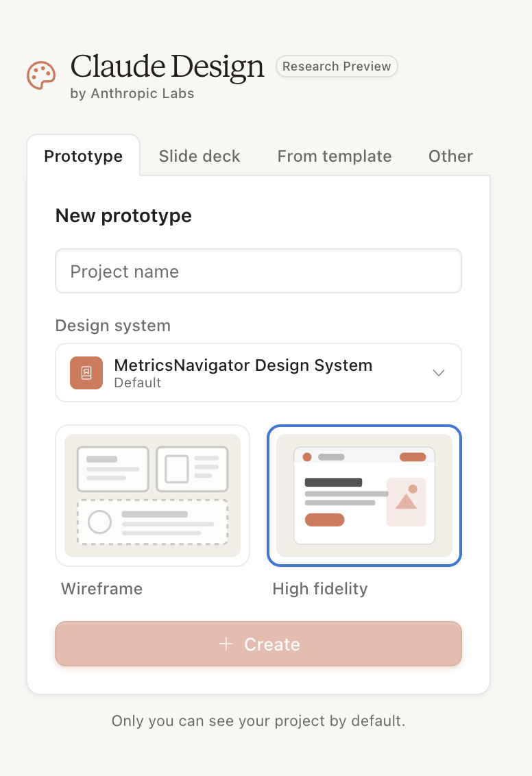
Task: Open the MetricsNavigator Design System selector
Action: (x=258, y=373)
